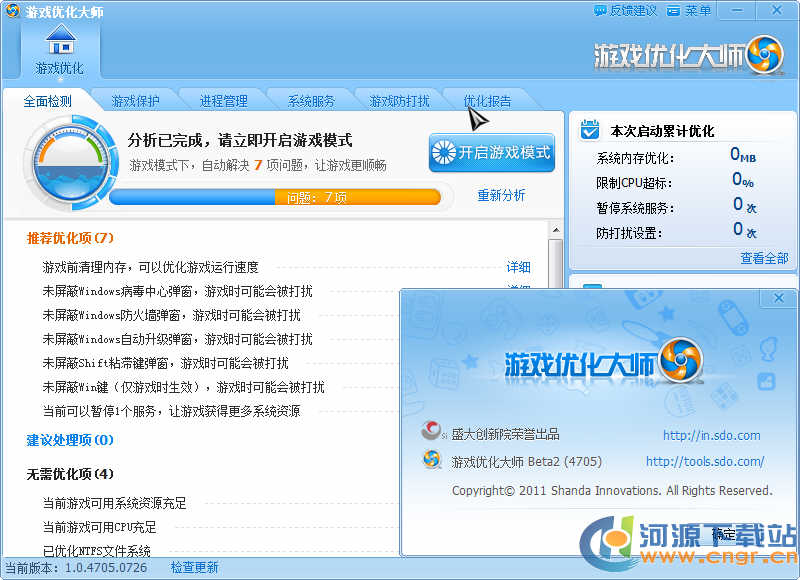800x580 pixels.
Task: Click 当前版本 1.0.4705.0726 text
Action: [x=76, y=567]
